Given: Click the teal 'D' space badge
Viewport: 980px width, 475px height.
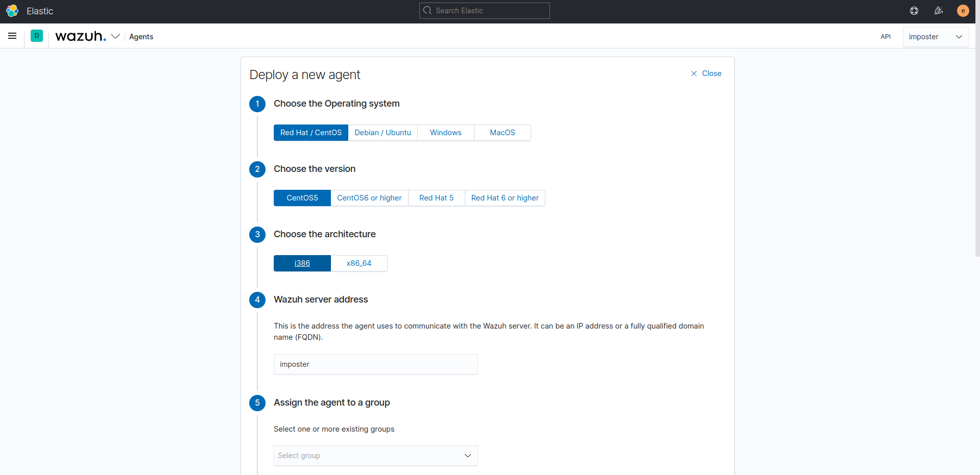Looking at the screenshot, I should 36,36.
